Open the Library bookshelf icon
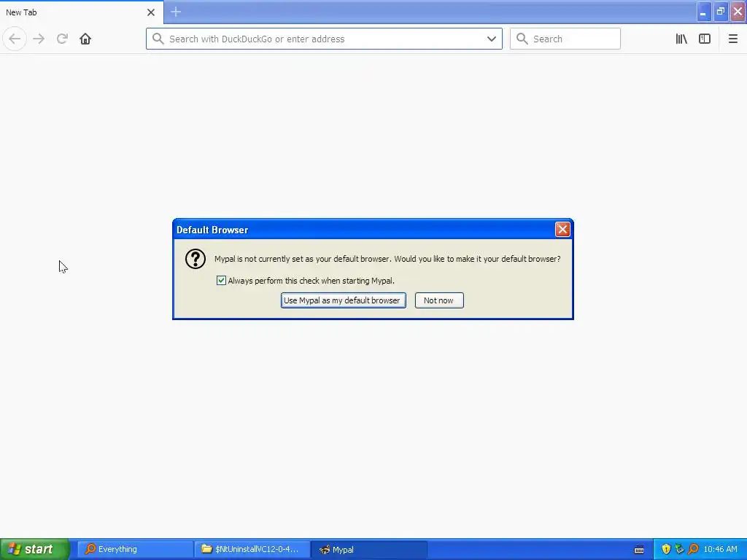747x560 pixels. tap(681, 39)
